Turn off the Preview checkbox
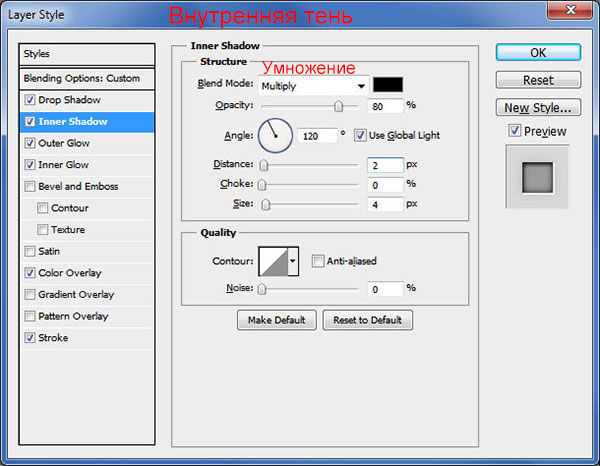Viewport: 600px width, 466px height. [x=514, y=131]
